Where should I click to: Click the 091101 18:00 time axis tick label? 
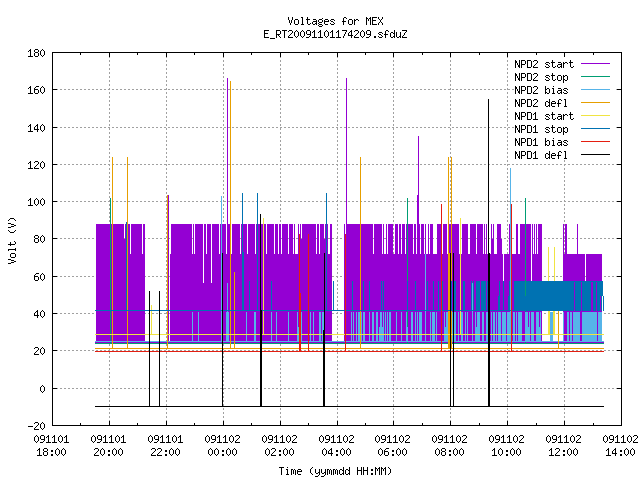pyautogui.click(x=51, y=446)
